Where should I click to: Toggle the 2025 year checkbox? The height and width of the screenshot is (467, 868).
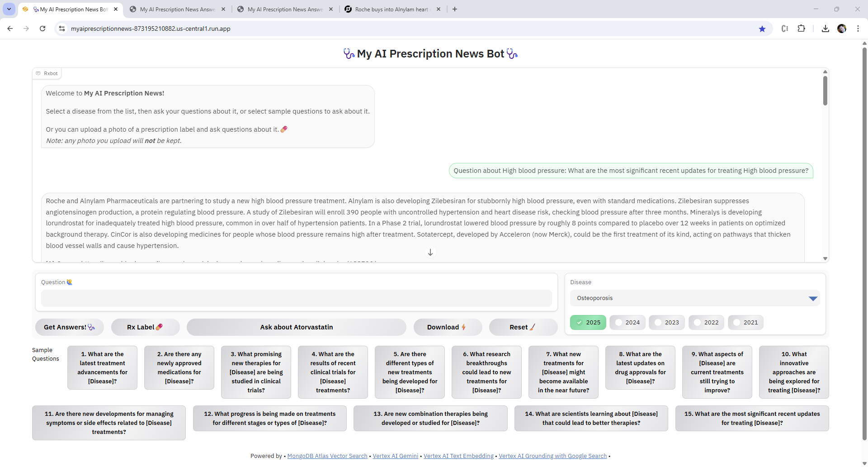click(588, 323)
